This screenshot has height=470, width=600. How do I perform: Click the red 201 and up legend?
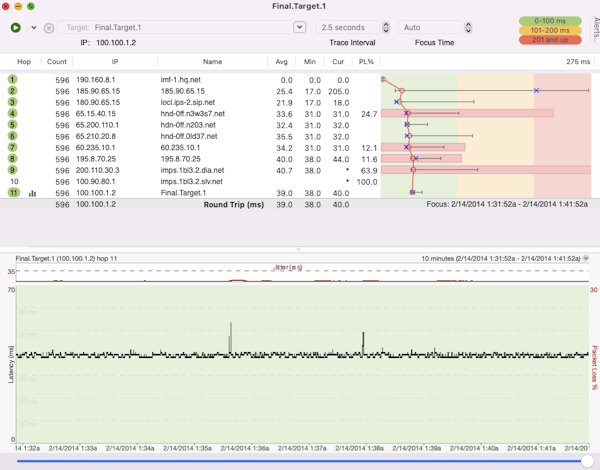click(549, 40)
